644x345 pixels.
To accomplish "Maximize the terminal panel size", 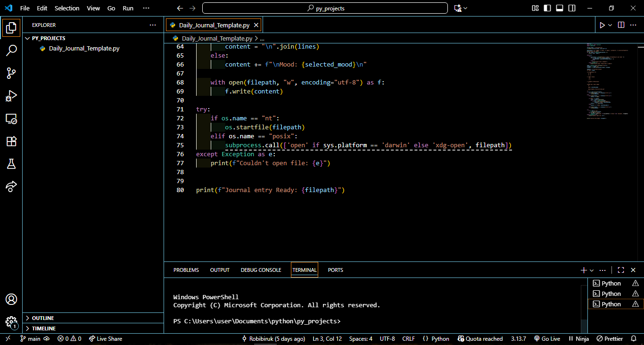I will click(x=621, y=270).
